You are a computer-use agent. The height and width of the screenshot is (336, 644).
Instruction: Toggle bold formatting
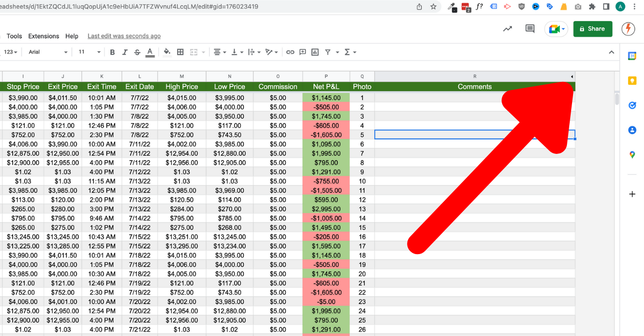point(112,52)
